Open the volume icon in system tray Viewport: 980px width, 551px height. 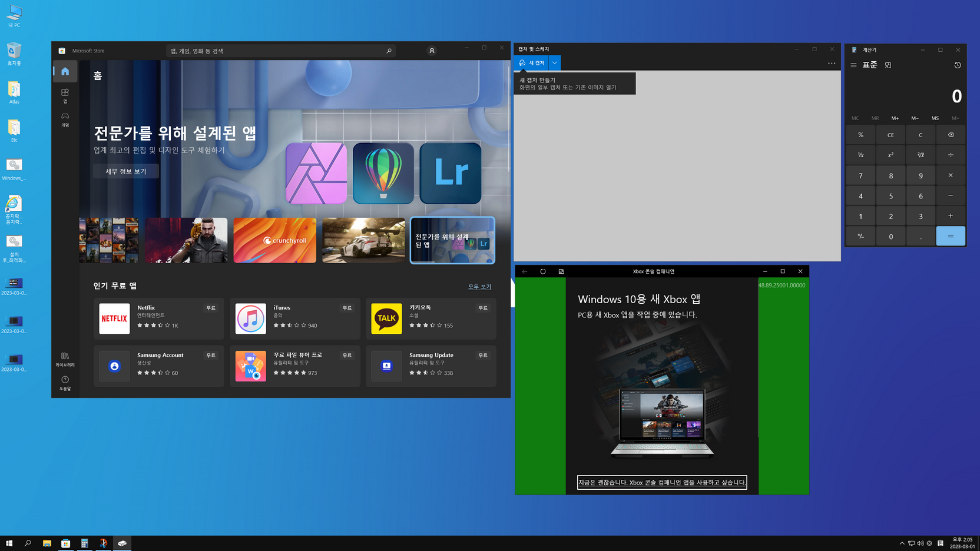point(921,543)
